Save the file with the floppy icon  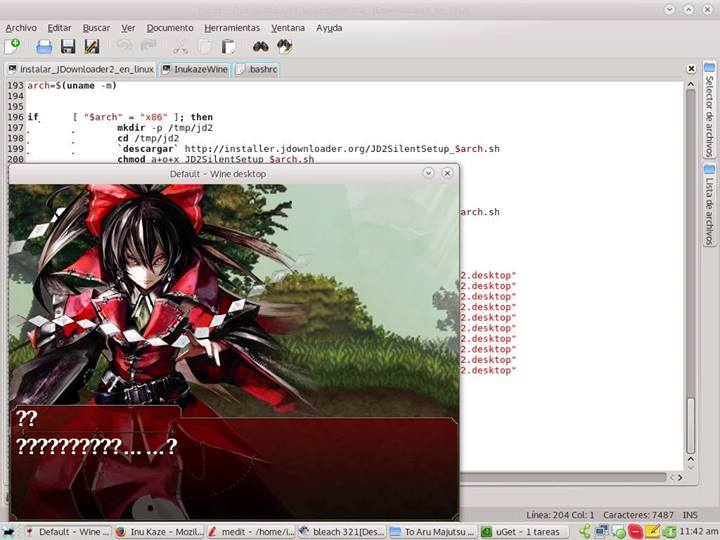(68, 47)
